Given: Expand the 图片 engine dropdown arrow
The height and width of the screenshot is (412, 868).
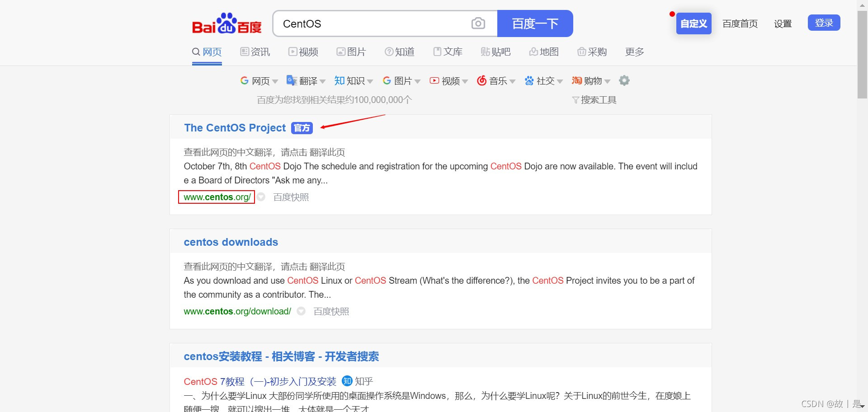Looking at the screenshot, I should click(417, 82).
